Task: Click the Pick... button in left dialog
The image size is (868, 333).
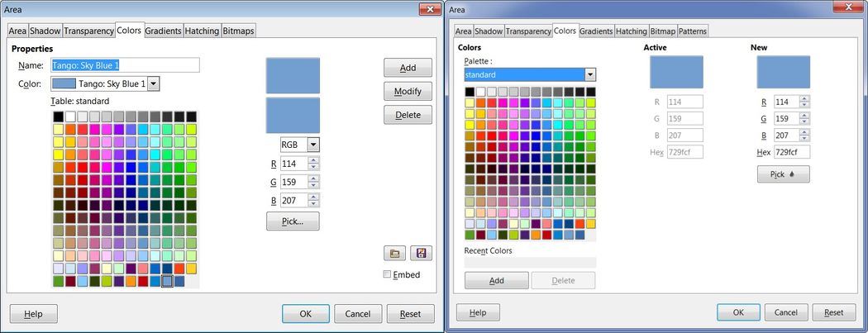Action: 293,221
